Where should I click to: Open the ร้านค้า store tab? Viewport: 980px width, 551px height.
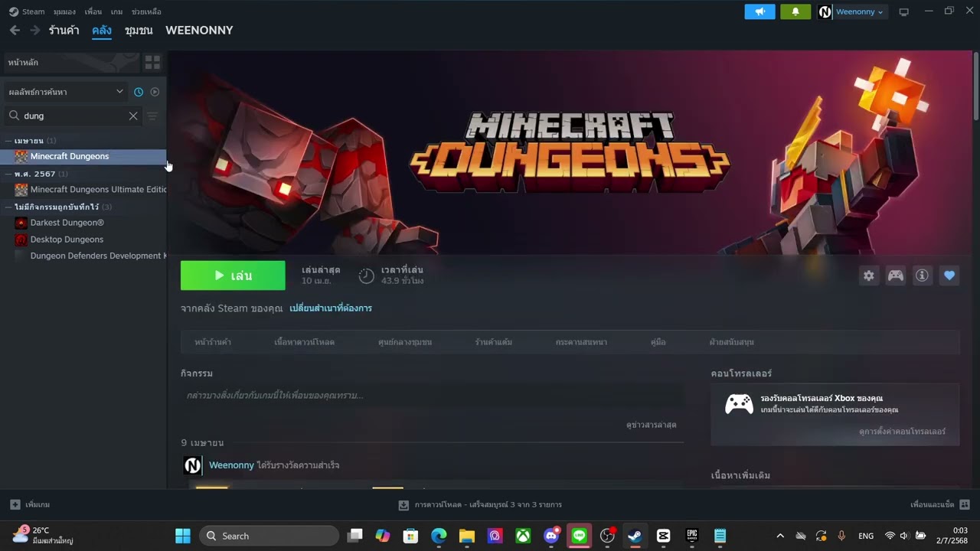(64, 30)
